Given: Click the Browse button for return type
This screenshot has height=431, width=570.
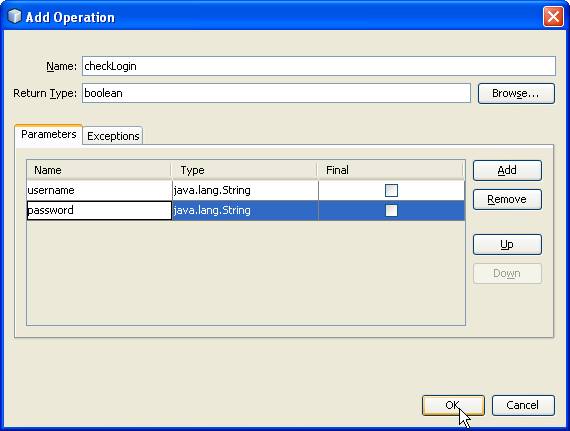Looking at the screenshot, I should tap(516, 93).
